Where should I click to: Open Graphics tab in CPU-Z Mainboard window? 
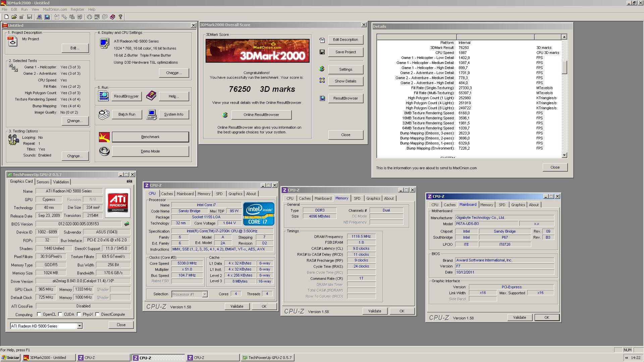pos(518,205)
